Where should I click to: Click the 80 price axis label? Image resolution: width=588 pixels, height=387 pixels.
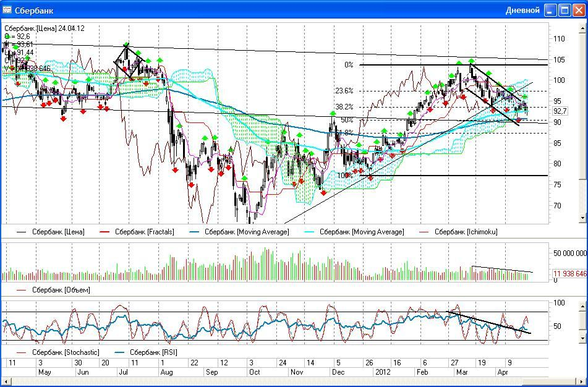(557, 164)
